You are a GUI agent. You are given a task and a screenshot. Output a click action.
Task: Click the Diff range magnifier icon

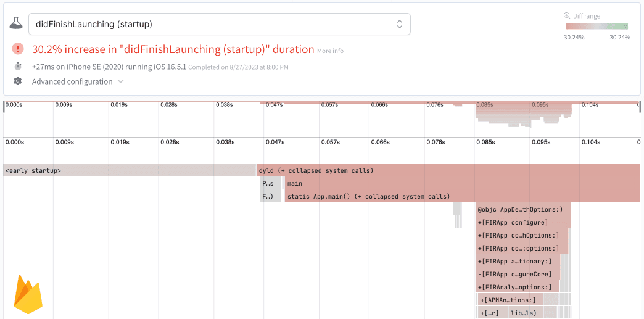(x=567, y=16)
